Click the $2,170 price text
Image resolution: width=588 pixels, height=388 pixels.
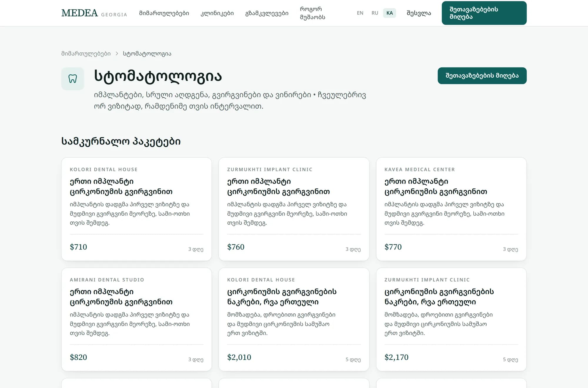[x=396, y=357]
